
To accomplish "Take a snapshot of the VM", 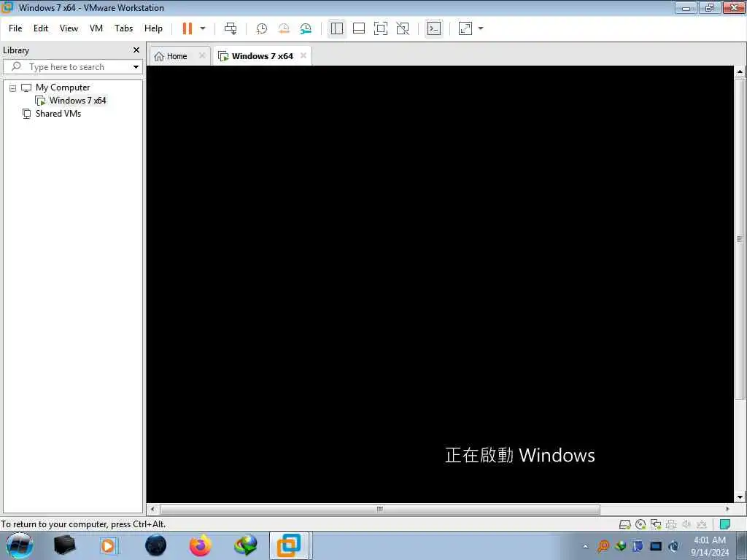I will (x=262, y=28).
